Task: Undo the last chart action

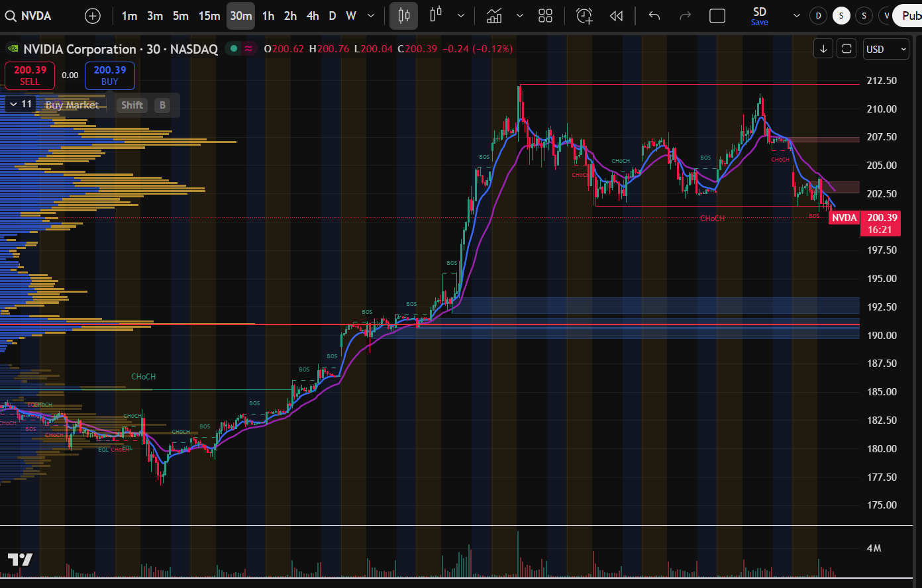Action: [x=654, y=16]
